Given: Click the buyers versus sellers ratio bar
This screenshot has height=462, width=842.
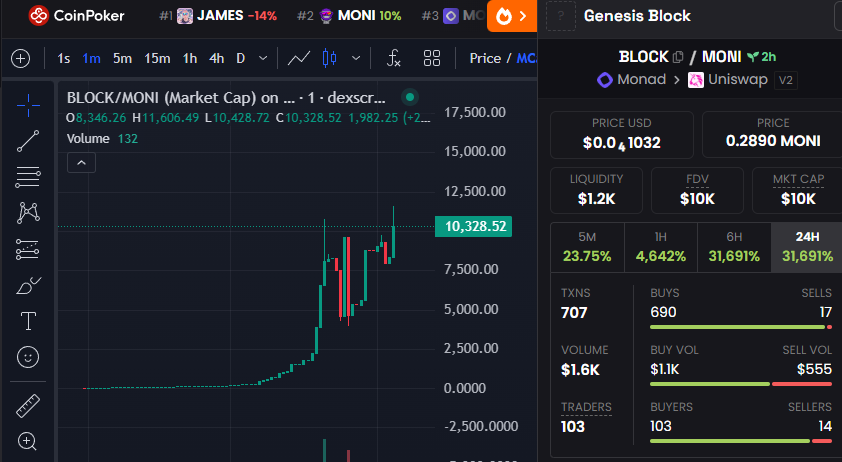Looking at the screenshot, I should 741,441.
